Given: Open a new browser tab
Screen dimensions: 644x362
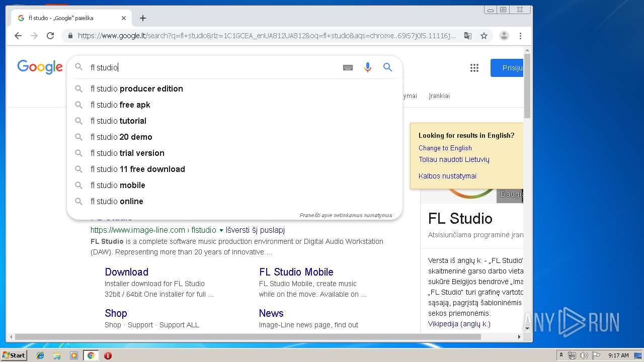Looking at the screenshot, I should 143,18.
